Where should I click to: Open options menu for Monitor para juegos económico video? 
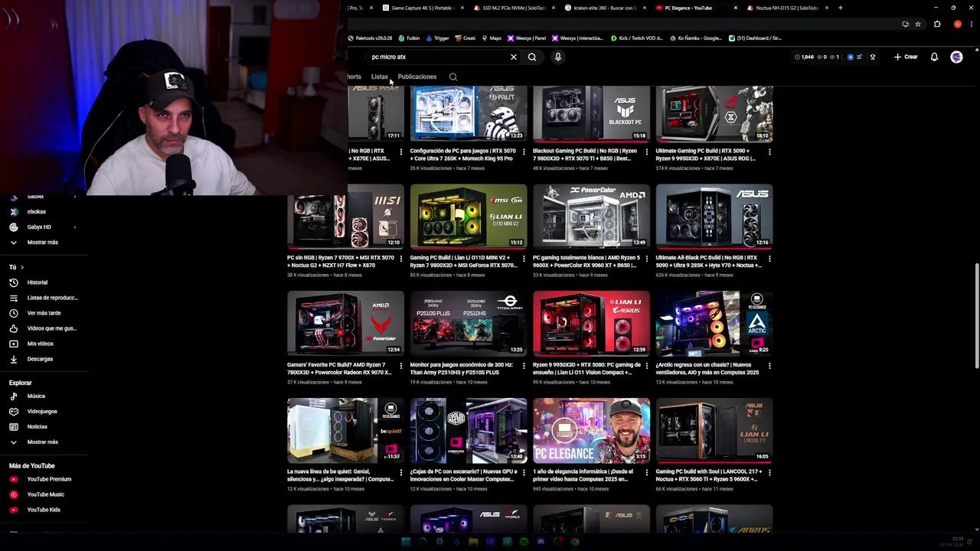click(x=524, y=366)
